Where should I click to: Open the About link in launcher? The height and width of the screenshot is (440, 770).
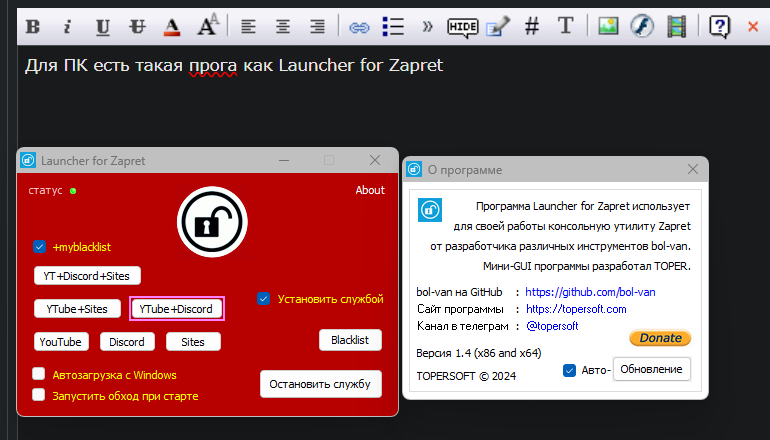point(370,190)
